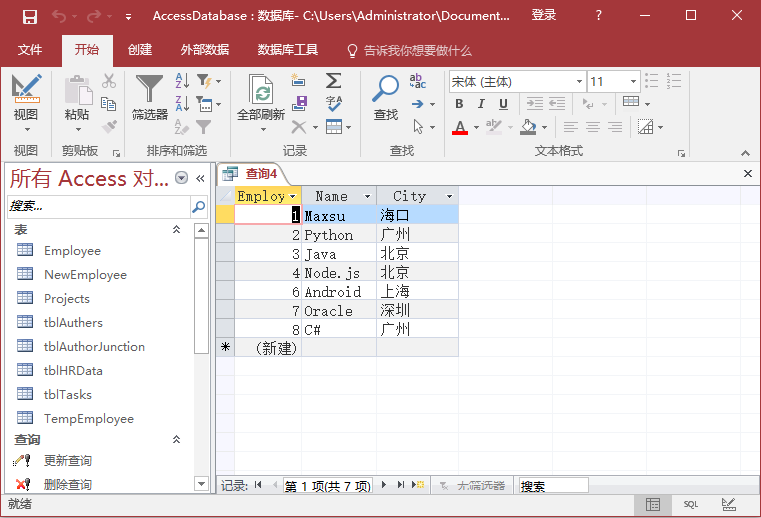Open the font size dropdown

633,82
